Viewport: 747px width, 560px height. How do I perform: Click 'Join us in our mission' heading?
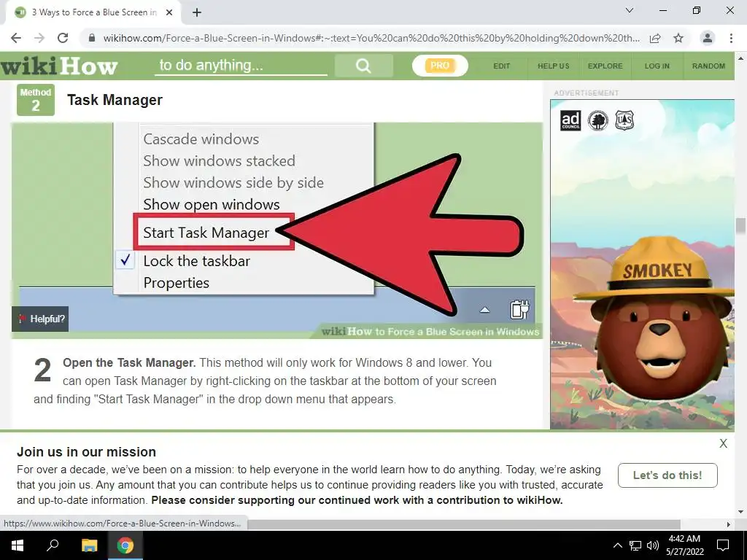(x=86, y=452)
